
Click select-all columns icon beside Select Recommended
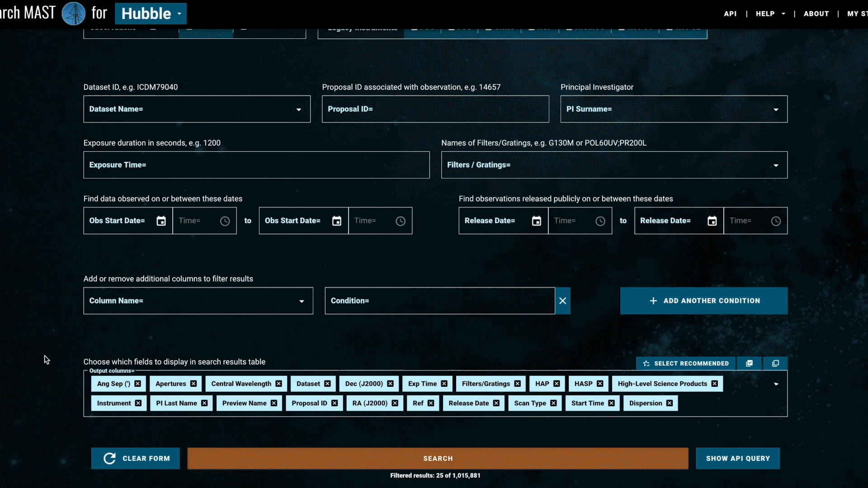(x=750, y=363)
